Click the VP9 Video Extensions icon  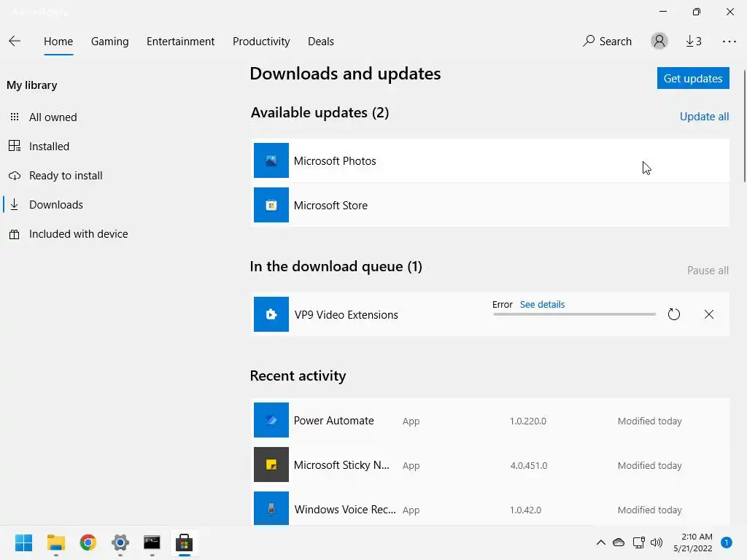[x=271, y=314]
